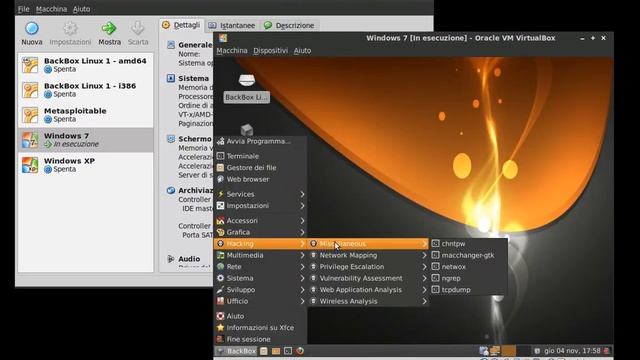Select BackBox Linux 1 - i386 machine

click(86, 90)
